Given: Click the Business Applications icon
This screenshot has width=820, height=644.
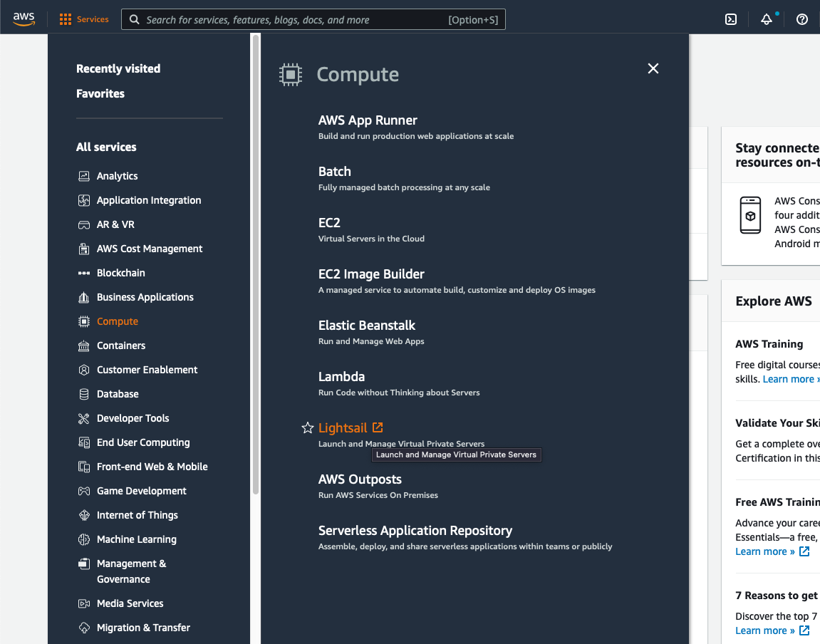Looking at the screenshot, I should (83, 298).
